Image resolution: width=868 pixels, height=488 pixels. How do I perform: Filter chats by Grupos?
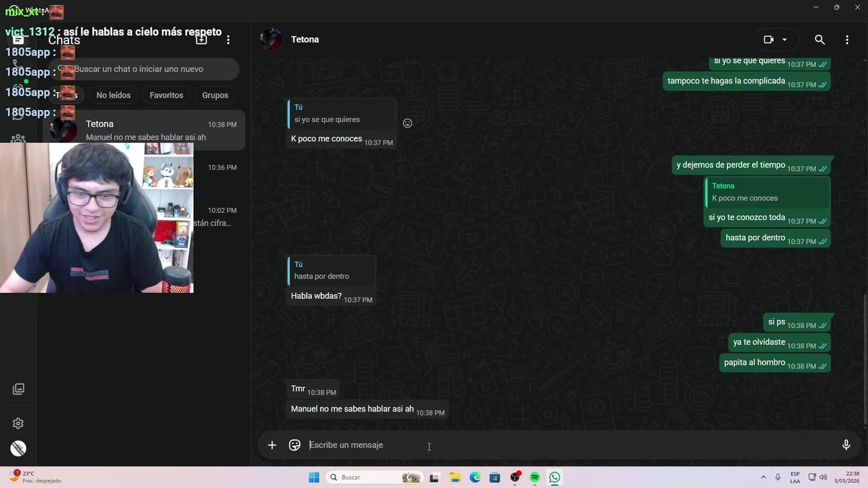215,96
